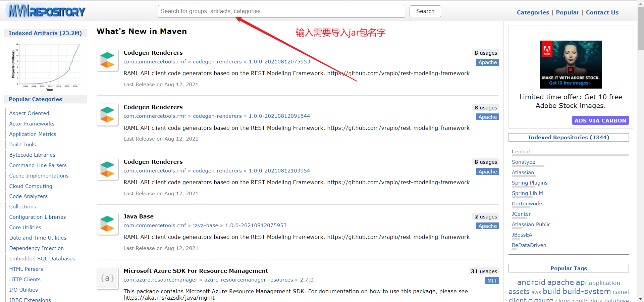Open Microsoft Azure SDK For Resource Management title
This screenshot has width=644, height=302.
[x=196, y=271]
